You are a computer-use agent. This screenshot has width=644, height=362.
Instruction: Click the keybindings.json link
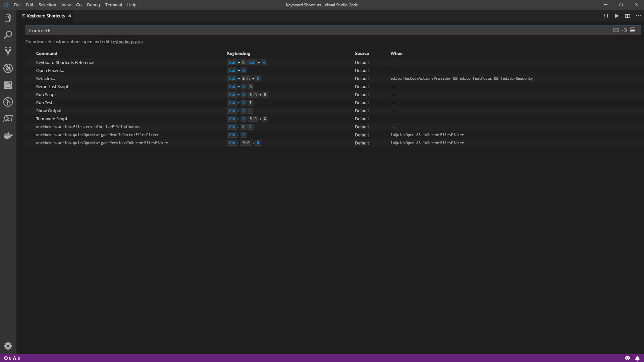[126, 42]
